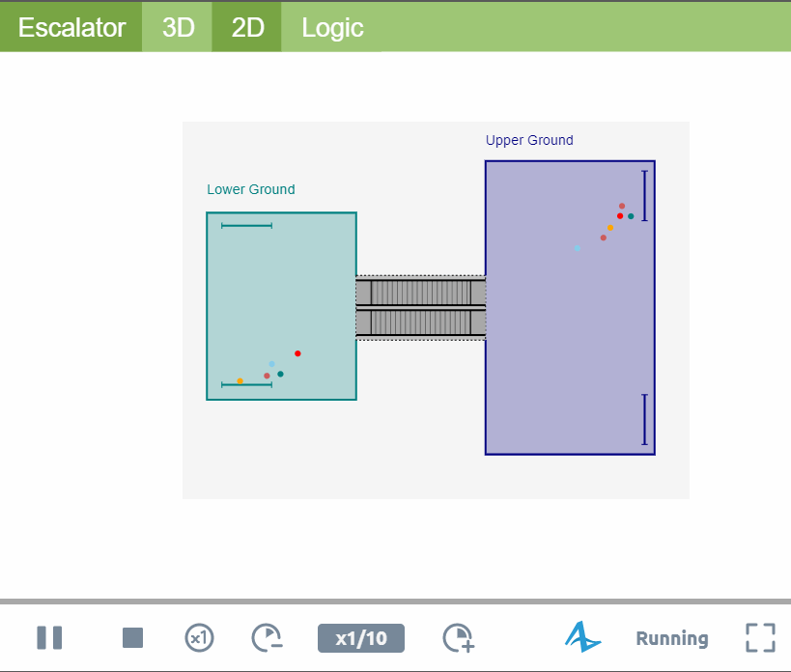
Task: Click the Upper Ground label
Action: tap(529, 140)
